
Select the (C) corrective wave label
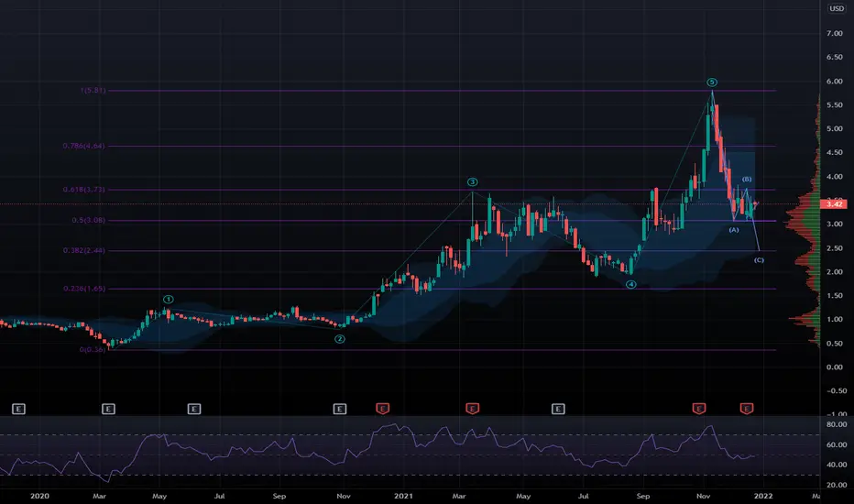tap(759, 260)
